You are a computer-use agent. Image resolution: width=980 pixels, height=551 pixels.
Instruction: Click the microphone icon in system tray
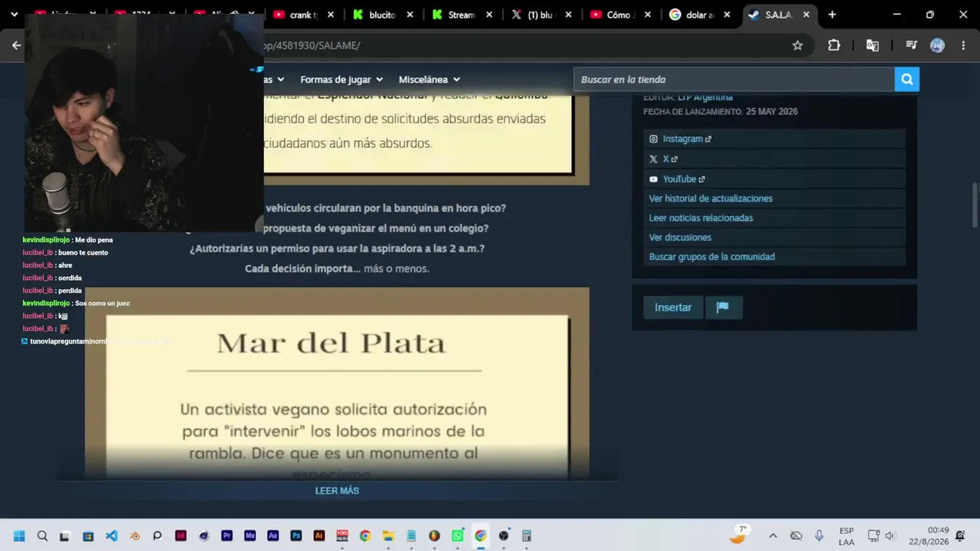click(x=819, y=536)
